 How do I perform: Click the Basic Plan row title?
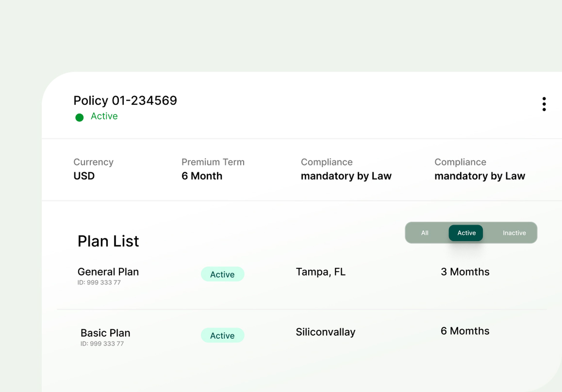point(105,333)
